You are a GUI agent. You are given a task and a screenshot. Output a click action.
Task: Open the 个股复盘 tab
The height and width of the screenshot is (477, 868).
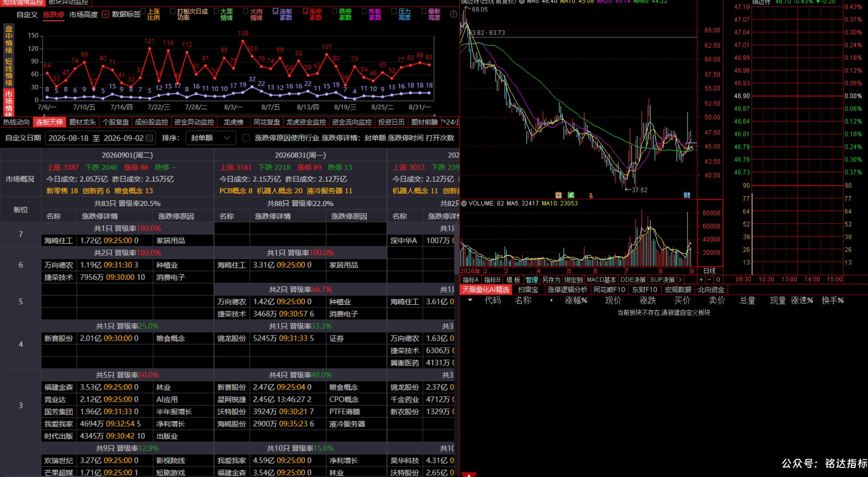[x=116, y=122]
